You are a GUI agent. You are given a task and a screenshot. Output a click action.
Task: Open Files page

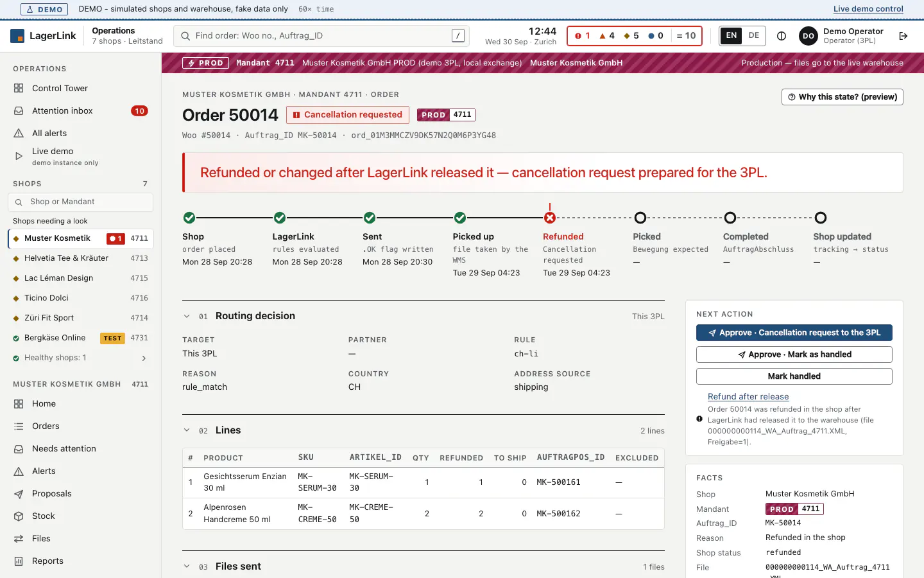[80, 538]
